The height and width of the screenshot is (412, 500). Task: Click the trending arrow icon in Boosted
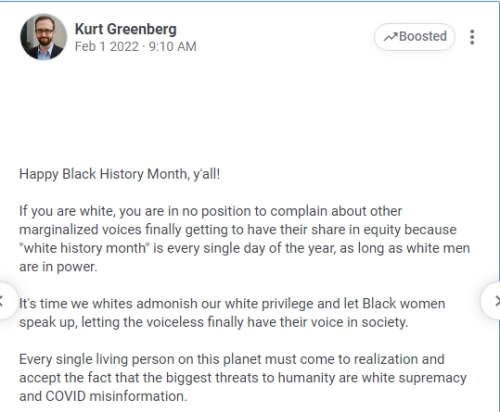[x=390, y=37]
